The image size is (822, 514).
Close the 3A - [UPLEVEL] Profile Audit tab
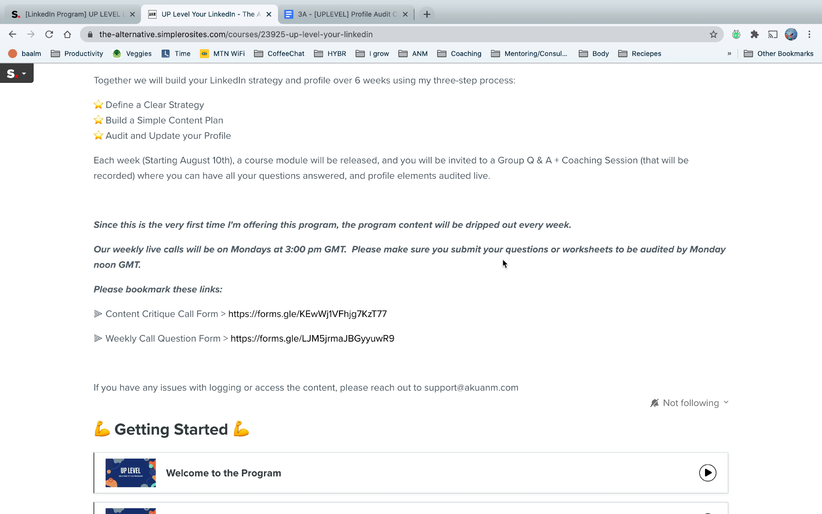pos(405,14)
